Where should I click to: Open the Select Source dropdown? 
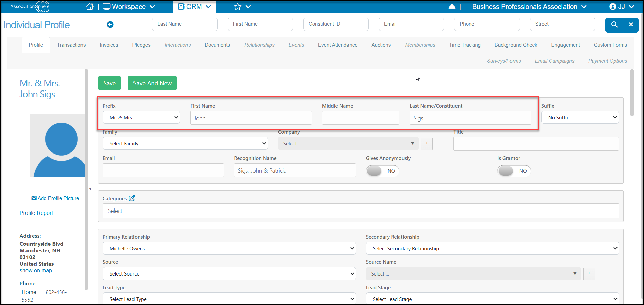click(229, 273)
